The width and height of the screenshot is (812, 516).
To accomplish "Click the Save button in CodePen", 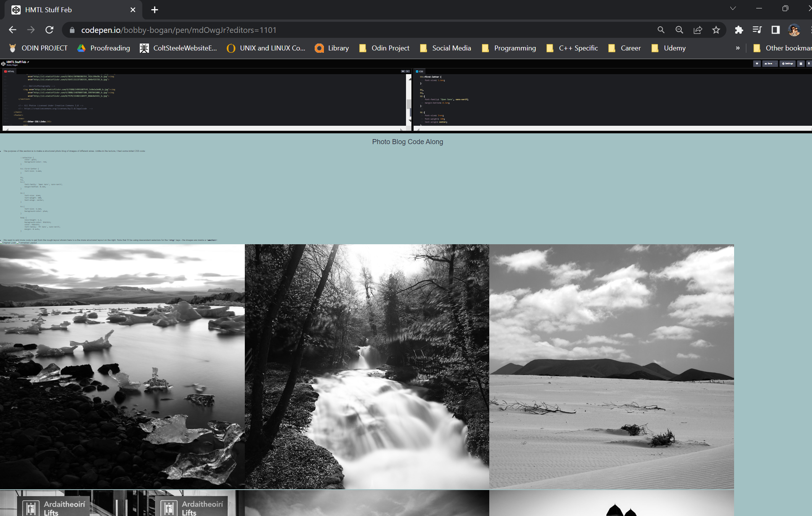I will [x=768, y=63].
